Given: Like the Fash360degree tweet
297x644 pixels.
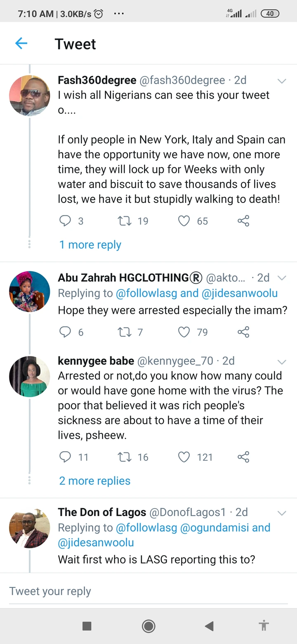Looking at the screenshot, I should pos(184,221).
